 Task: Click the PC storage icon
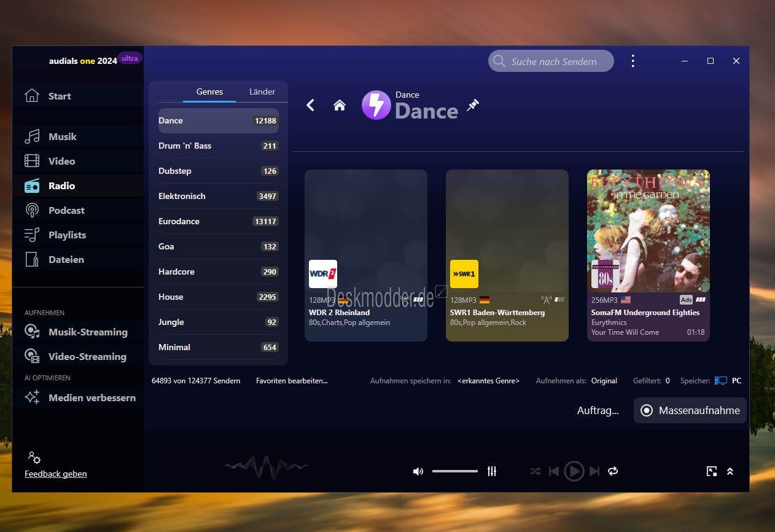(721, 381)
